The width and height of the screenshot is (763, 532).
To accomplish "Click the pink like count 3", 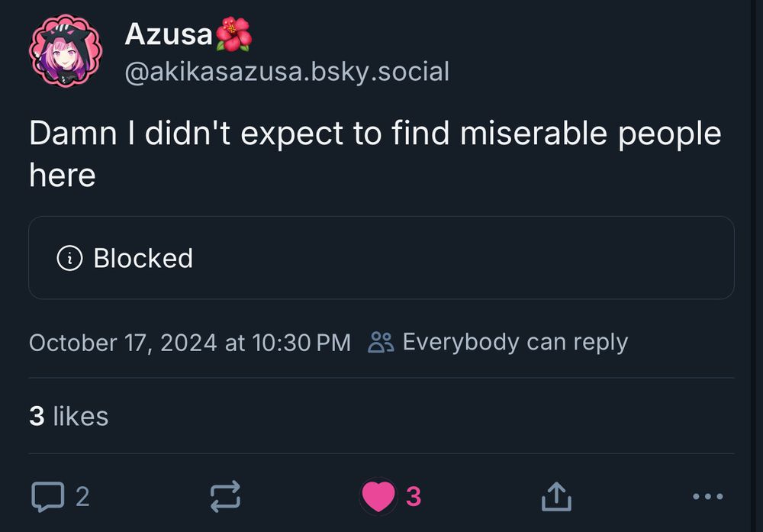I will pyautogui.click(x=414, y=497).
